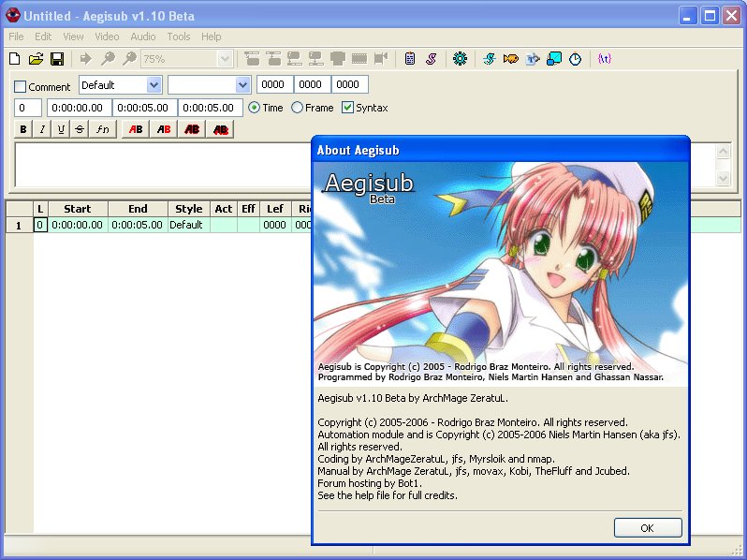
Task: Select subtitle row 1 in the grid
Action: 19,225
